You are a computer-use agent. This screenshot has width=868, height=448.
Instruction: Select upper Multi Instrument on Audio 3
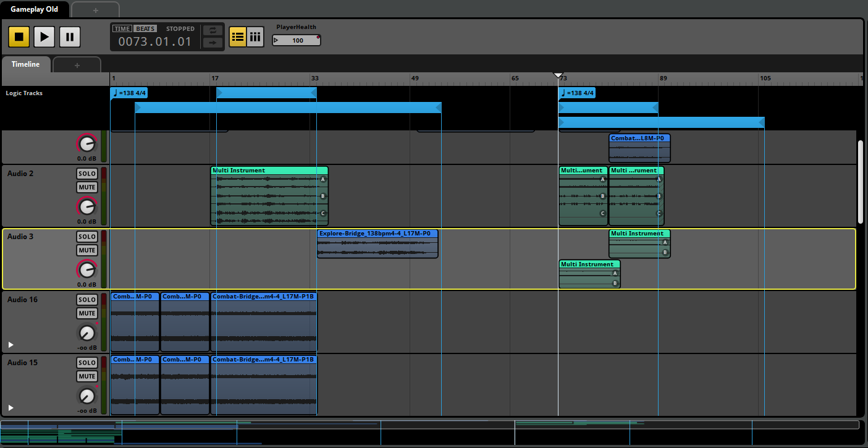point(639,243)
